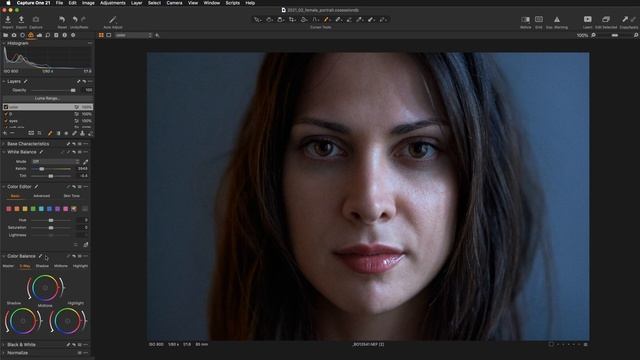Open the Layer menu
Image resolution: width=640 pixels, height=360 pixels.
click(x=136, y=3)
